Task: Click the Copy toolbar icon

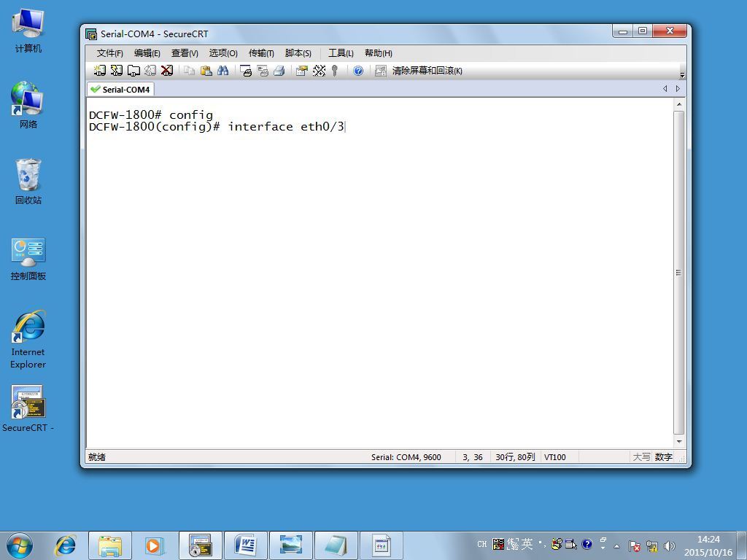Action: 189,71
